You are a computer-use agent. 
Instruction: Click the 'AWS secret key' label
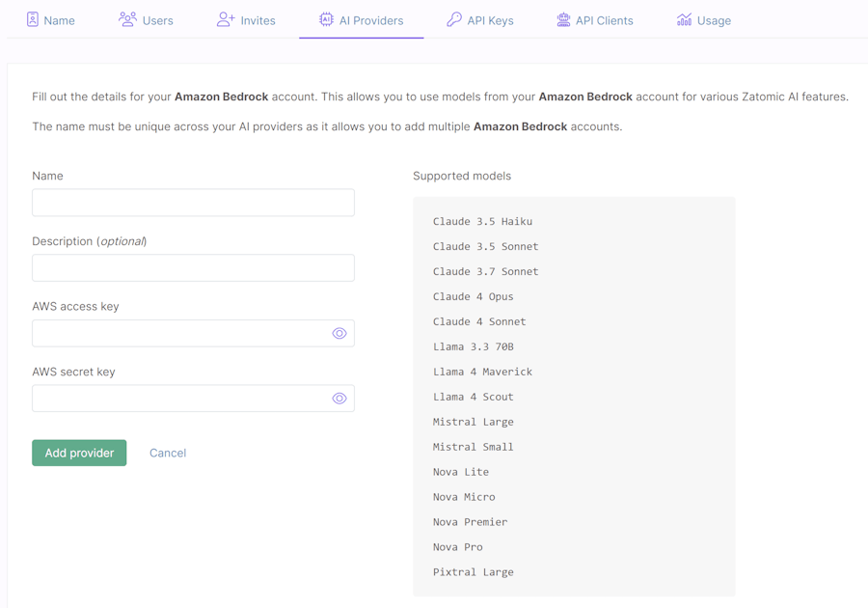[x=73, y=373]
